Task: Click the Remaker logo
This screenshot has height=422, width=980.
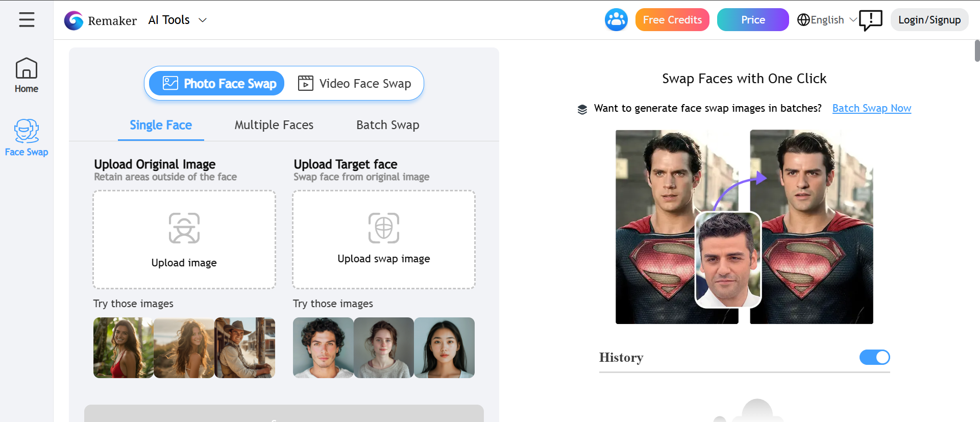Action: [101, 20]
